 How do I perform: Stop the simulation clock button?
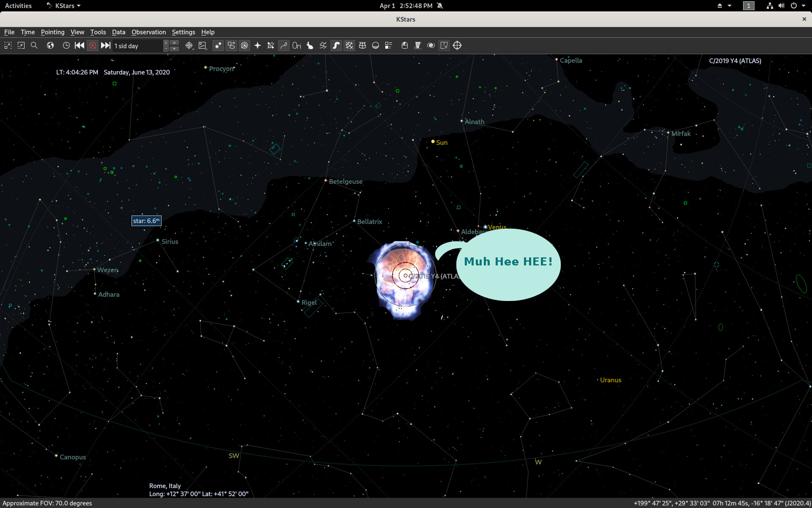coord(93,45)
